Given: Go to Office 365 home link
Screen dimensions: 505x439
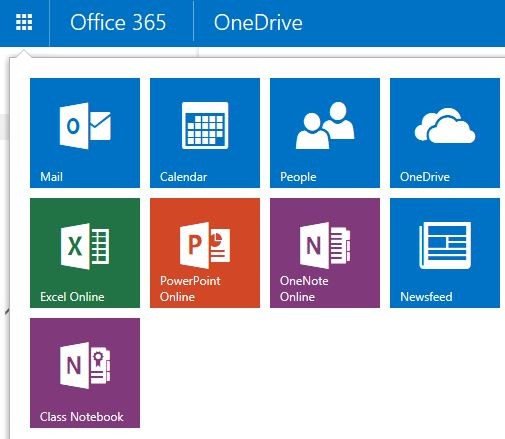Looking at the screenshot, I should [118, 23].
